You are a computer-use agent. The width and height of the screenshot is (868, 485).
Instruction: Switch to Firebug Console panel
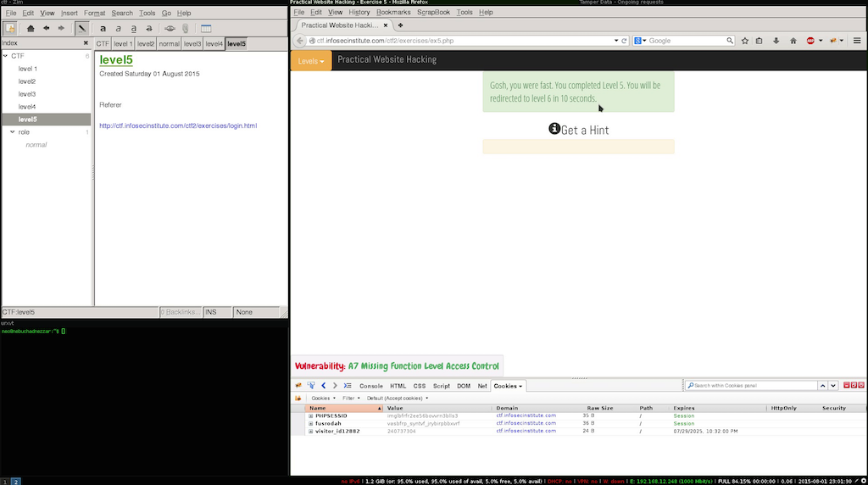tap(371, 386)
